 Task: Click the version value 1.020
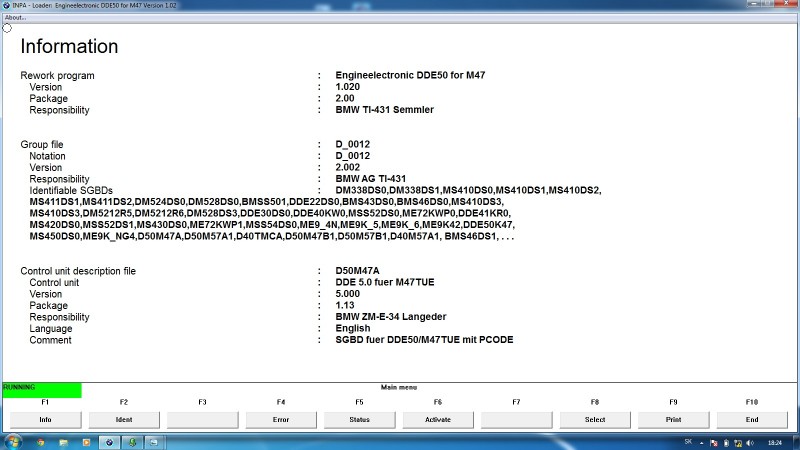(347, 87)
